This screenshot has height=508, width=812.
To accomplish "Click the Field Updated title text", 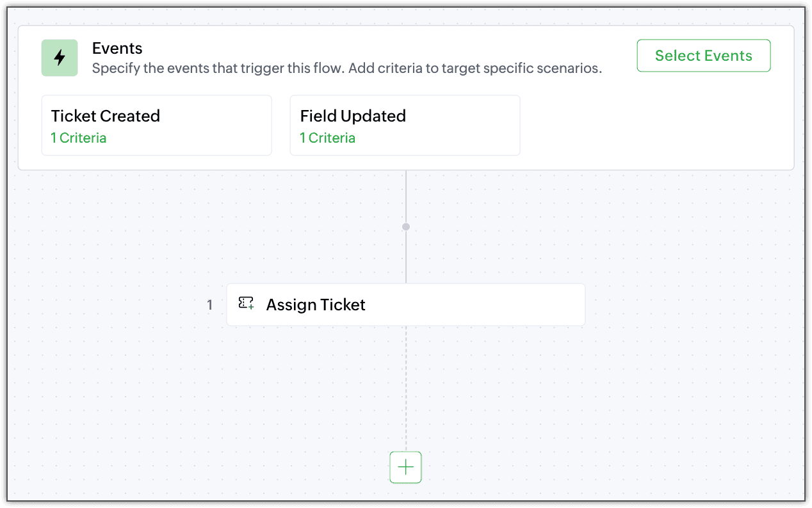I will (353, 116).
